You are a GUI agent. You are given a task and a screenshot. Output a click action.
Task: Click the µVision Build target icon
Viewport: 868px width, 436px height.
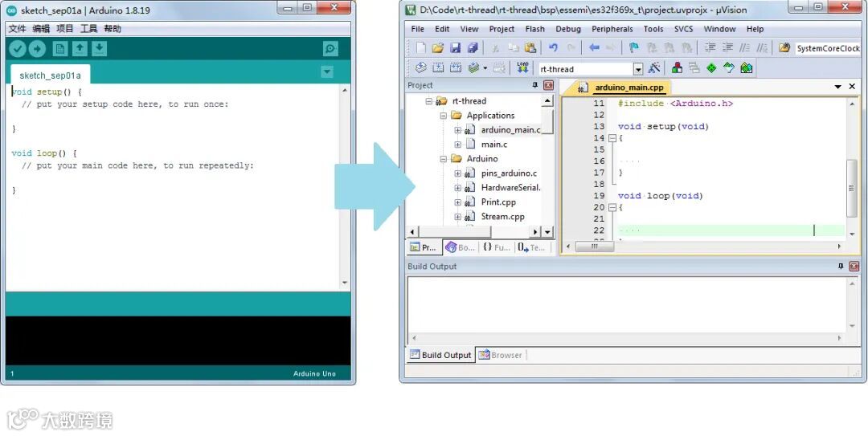click(438, 68)
